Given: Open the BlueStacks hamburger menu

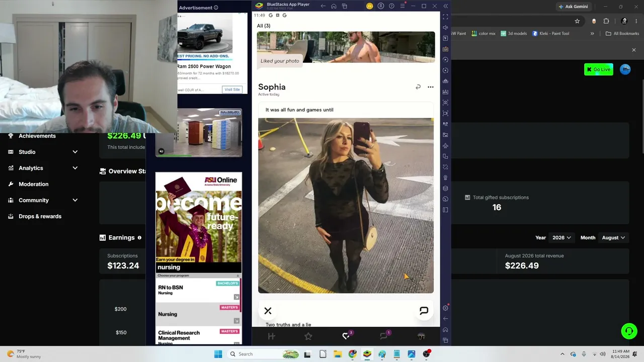Looking at the screenshot, I should (x=403, y=6).
